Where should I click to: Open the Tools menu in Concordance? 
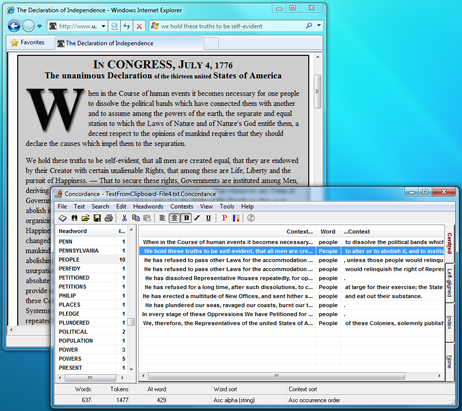point(227,206)
